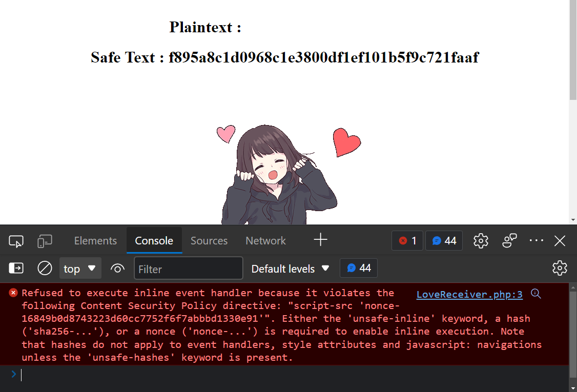Open the console settings gear

click(x=560, y=268)
